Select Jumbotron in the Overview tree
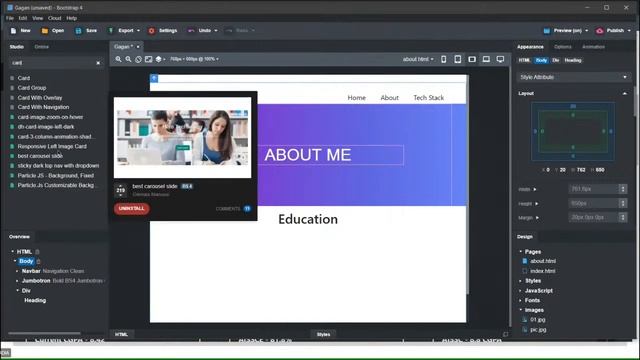The width and height of the screenshot is (640, 360). [36, 281]
